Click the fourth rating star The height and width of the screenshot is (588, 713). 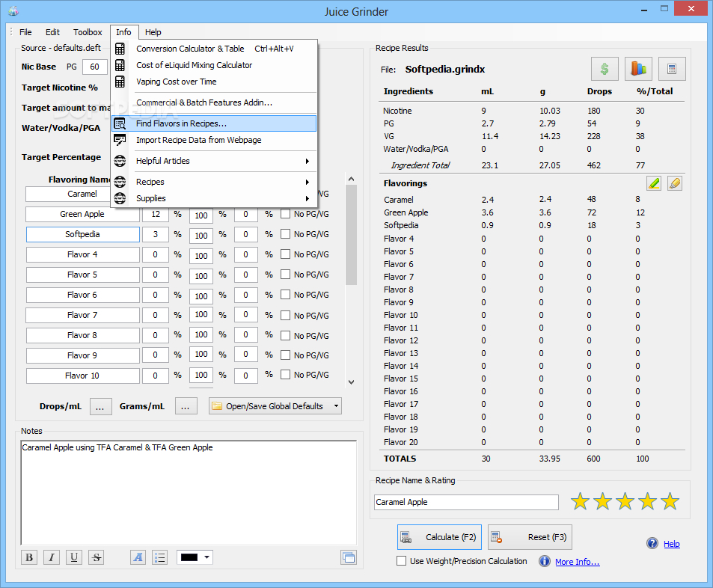(647, 501)
